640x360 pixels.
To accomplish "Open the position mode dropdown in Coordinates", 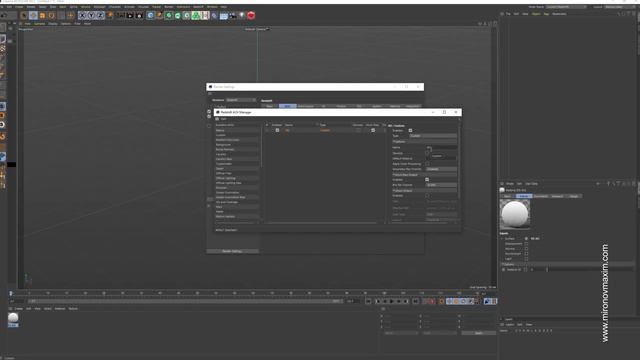I will click(401, 333).
